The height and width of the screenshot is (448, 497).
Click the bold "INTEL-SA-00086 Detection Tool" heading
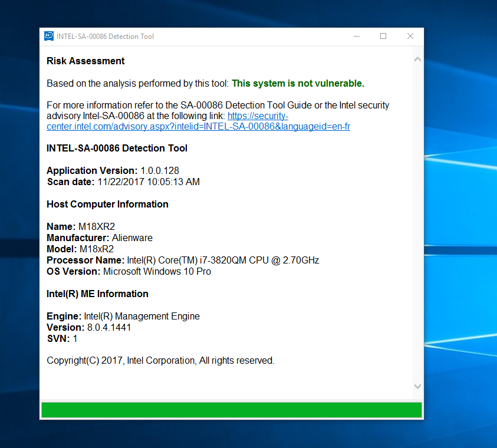click(117, 149)
